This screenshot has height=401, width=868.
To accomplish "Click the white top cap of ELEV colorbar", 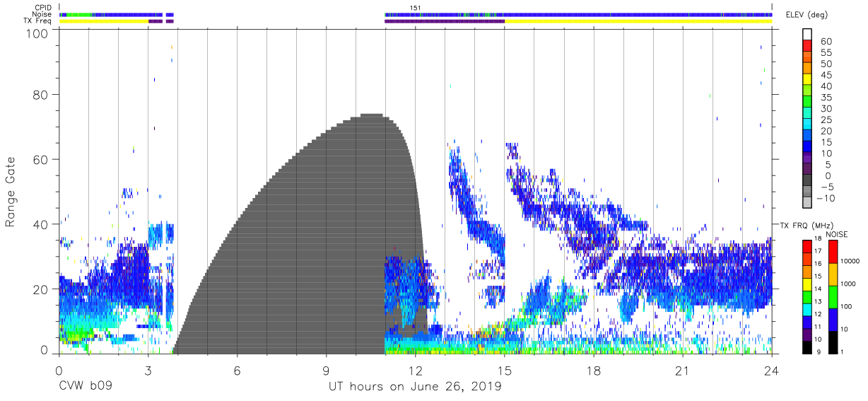I will 807,35.
